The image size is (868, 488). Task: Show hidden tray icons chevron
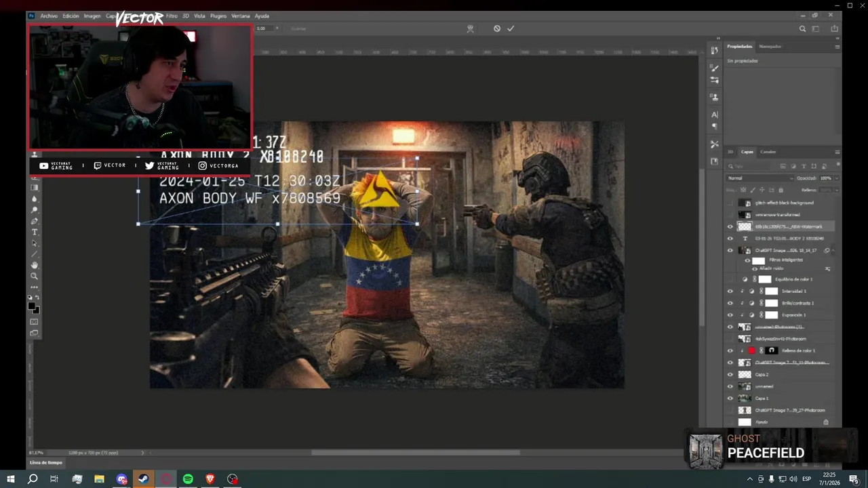[x=749, y=479]
